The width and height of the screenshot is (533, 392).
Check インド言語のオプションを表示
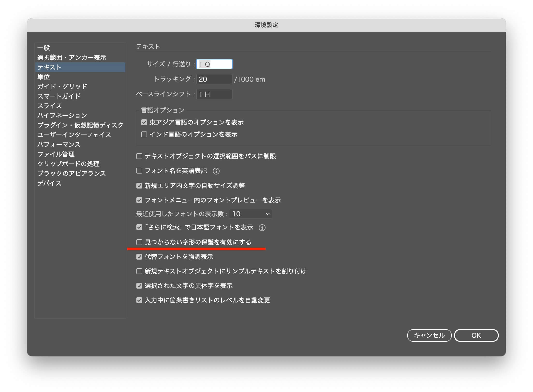[x=144, y=134]
